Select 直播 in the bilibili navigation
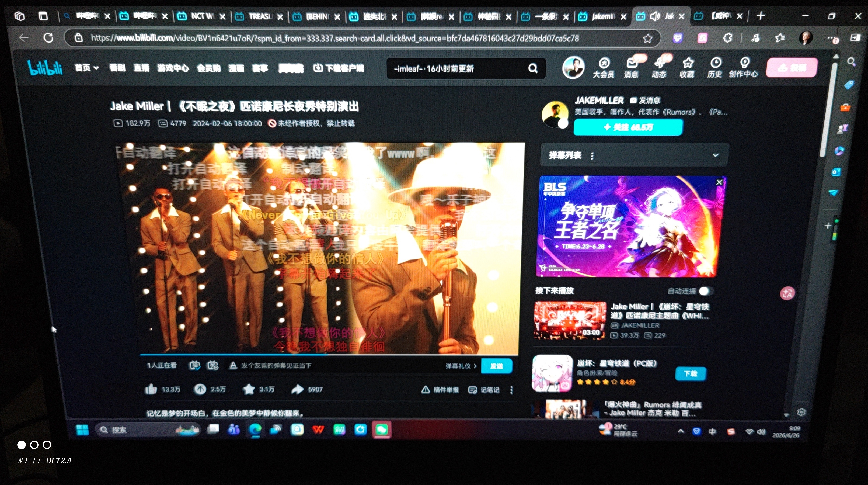This screenshot has height=485, width=868. pos(141,68)
